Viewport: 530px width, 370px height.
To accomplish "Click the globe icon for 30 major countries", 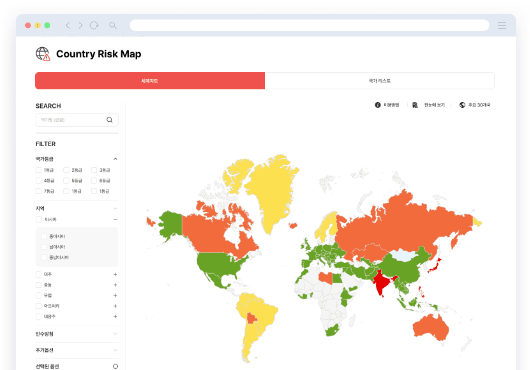I will pos(462,105).
